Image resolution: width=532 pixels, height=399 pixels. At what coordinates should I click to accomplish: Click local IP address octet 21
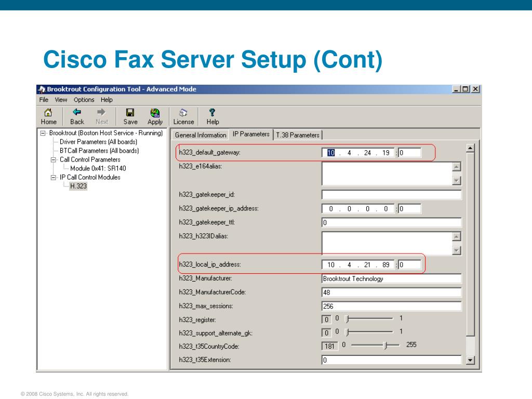coord(367,264)
